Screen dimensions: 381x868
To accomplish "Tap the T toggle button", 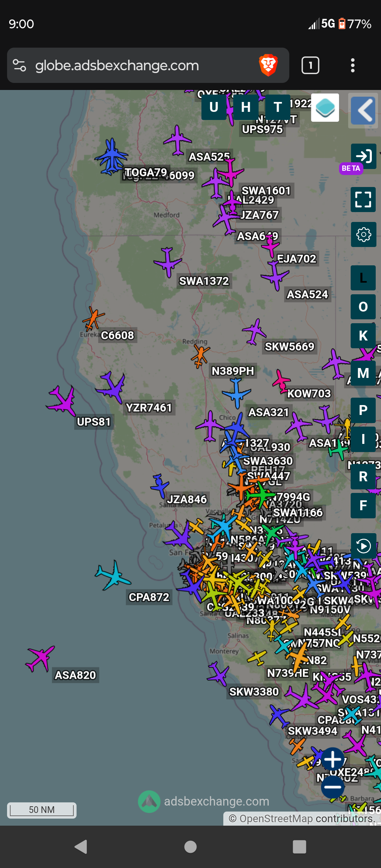I will click(x=278, y=107).
